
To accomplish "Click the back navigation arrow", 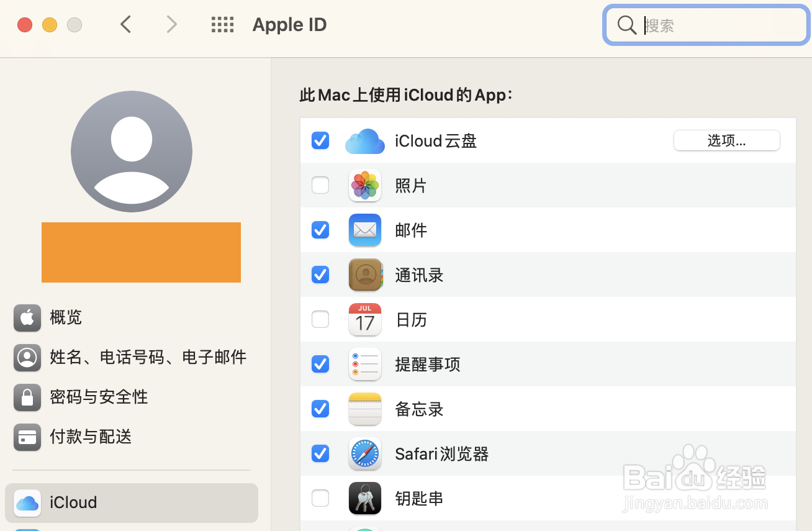I will point(126,25).
